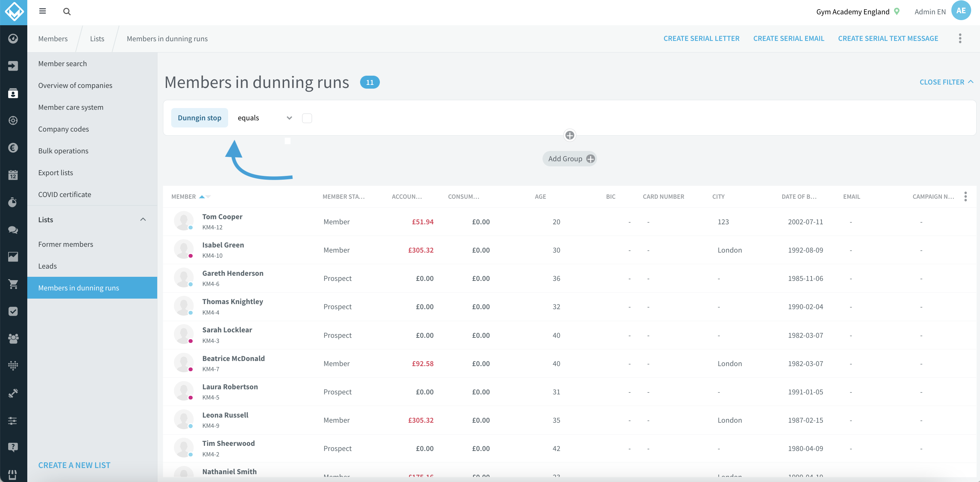Click Create Serial Email

[x=789, y=39]
